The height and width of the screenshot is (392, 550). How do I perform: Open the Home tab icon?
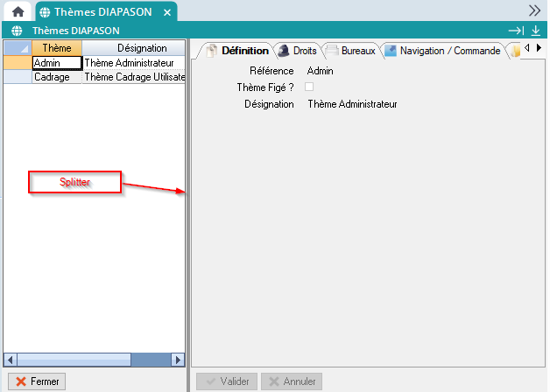click(x=17, y=11)
